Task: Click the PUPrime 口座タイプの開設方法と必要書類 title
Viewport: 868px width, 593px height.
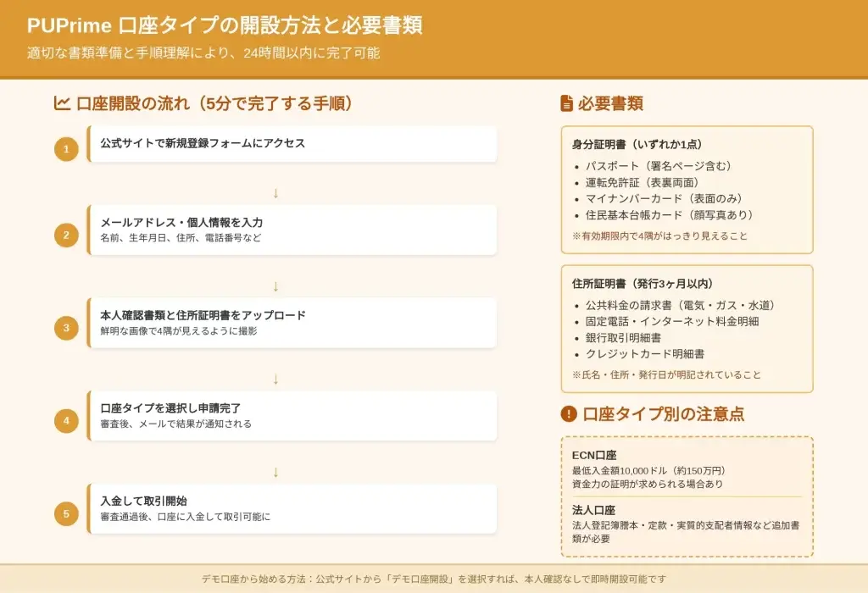Action: pos(225,25)
